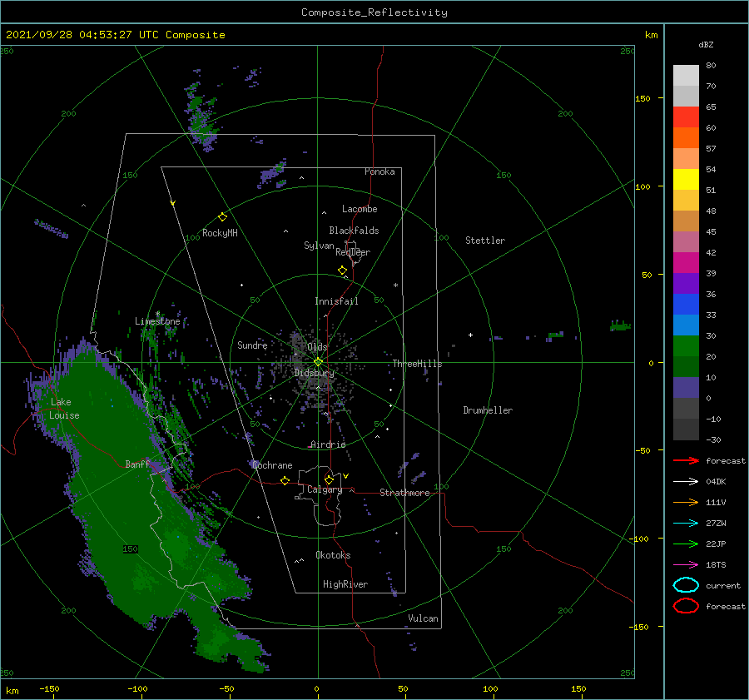Click the yellow diamond marker in Calgary
Image resolution: width=749 pixels, height=700 pixels.
tap(329, 479)
